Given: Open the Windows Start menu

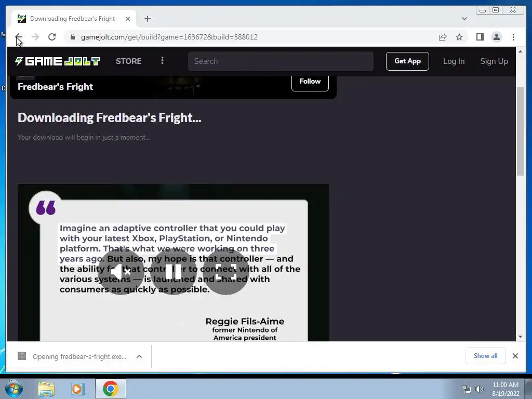Looking at the screenshot, I should tap(14, 389).
